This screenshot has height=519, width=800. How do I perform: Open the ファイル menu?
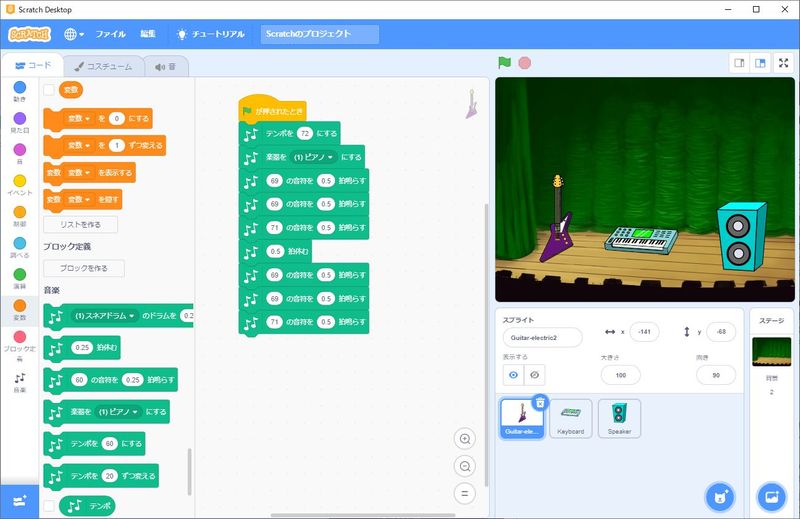pyautogui.click(x=110, y=34)
